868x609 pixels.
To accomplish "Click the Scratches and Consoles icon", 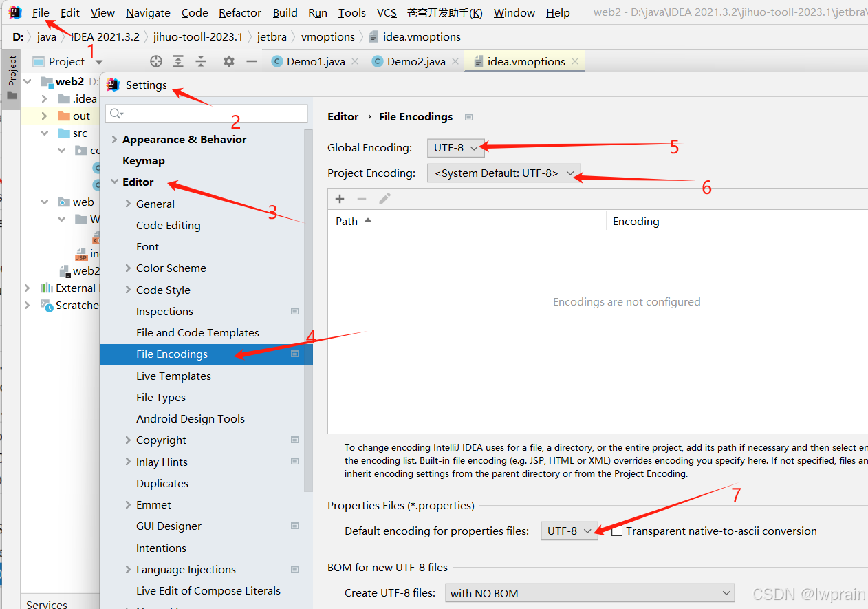I will [x=47, y=306].
